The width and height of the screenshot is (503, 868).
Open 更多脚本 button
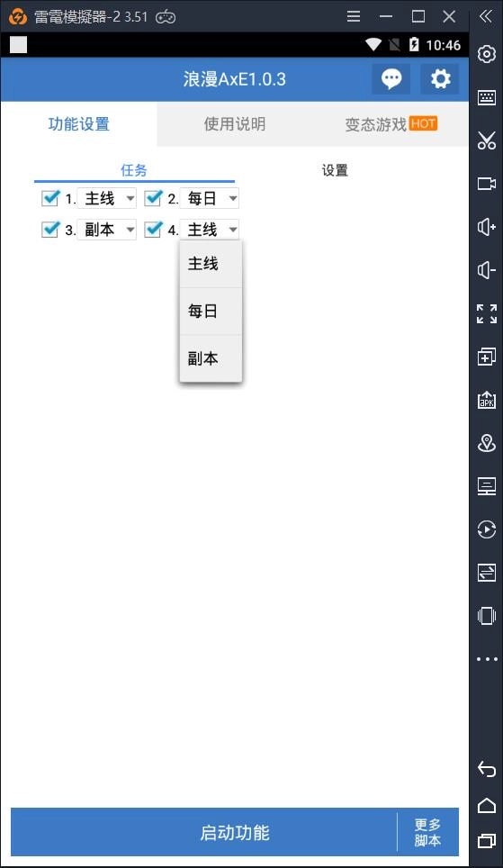click(x=428, y=833)
